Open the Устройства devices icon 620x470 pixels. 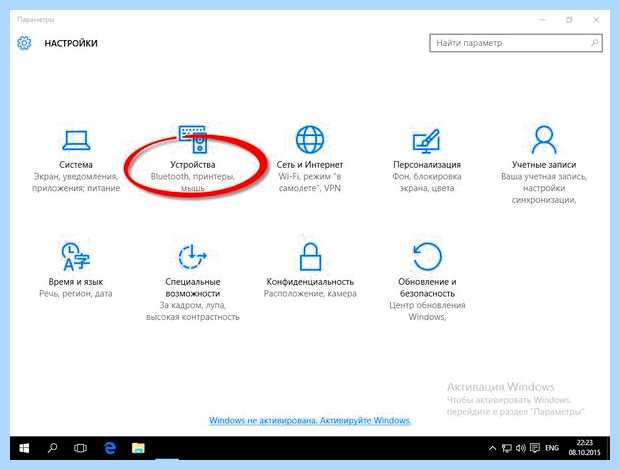[193, 139]
